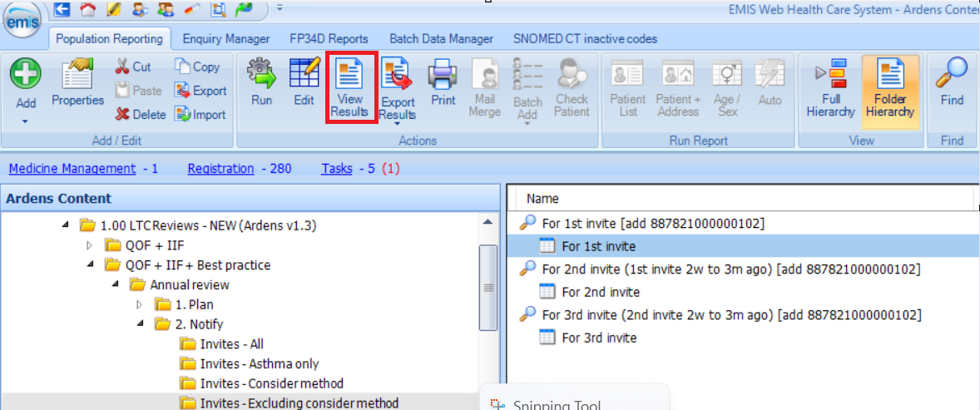Image resolution: width=980 pixels, height=410 pixels.
Task: Select the For 1st invite report row
Action: tap(743, 246)
